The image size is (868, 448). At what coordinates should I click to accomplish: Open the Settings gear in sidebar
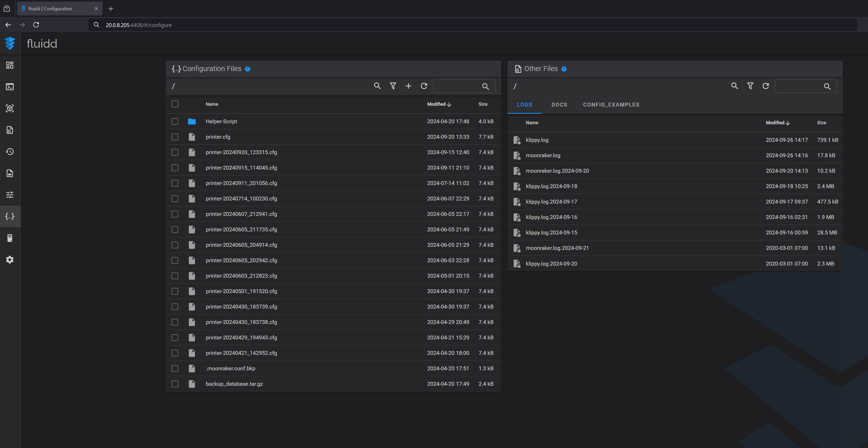(x=10, y=259)
